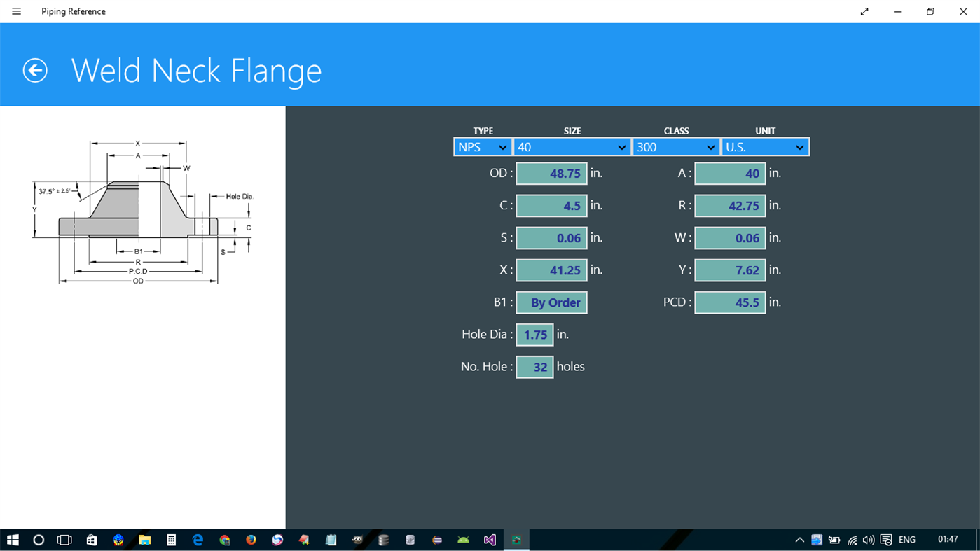Open Visual Studio from the taskbar
This screenshot has height=551, width=980.
[490, 540]
